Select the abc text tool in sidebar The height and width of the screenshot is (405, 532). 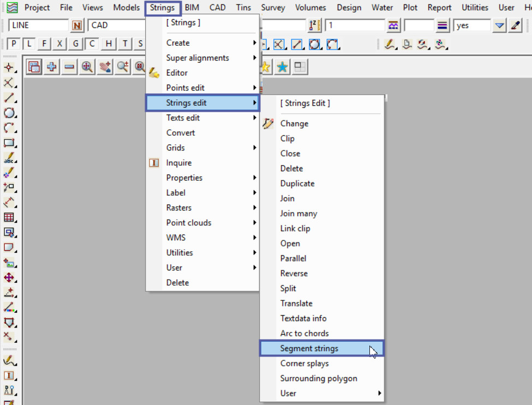(9, 158)
